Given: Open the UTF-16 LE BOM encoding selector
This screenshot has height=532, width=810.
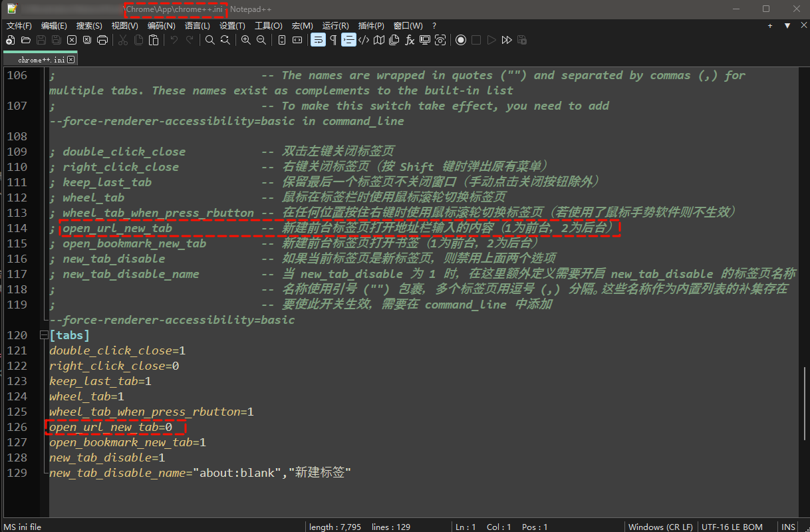Looking at the screenshot, I should point(732,527).
